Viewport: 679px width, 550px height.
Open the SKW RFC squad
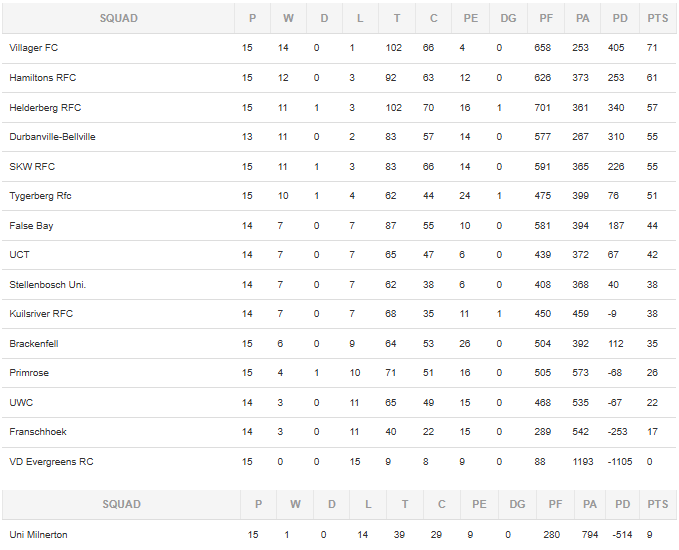coord(32,167)
